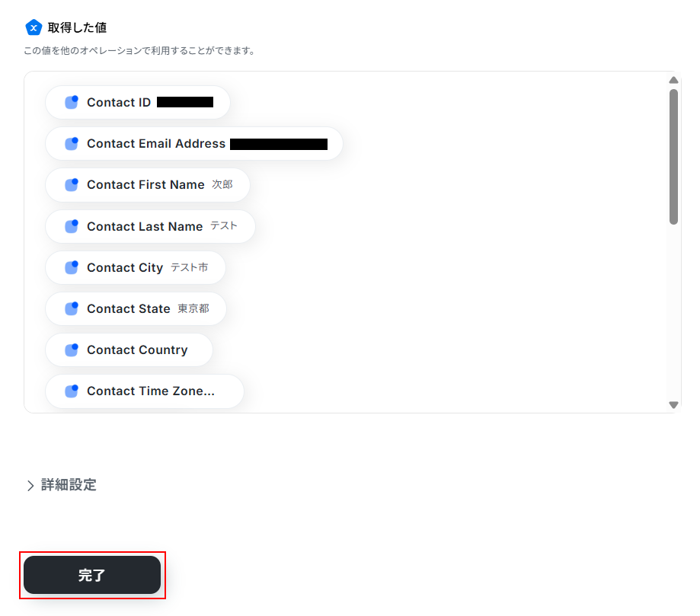Click the icon in Contact ID chip
Image resolution: width=700 pixels, height=616 pixels.
(72, 102)
